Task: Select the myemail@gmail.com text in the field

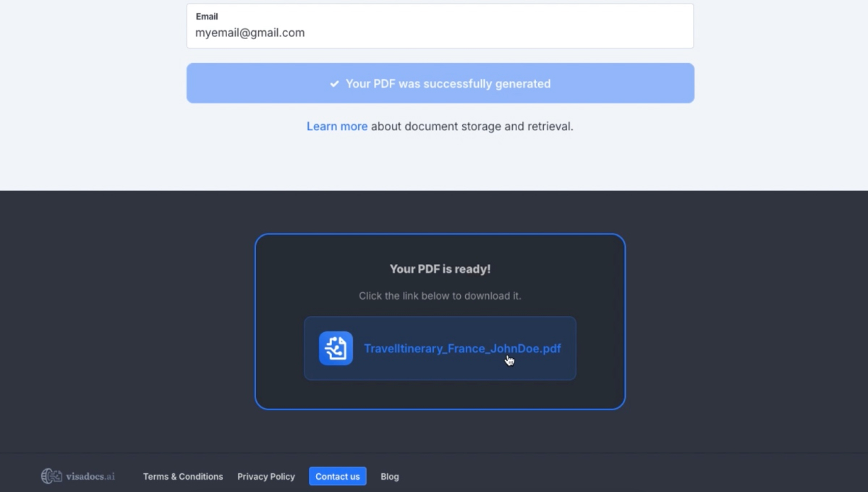Action: [x=250, y=33]
